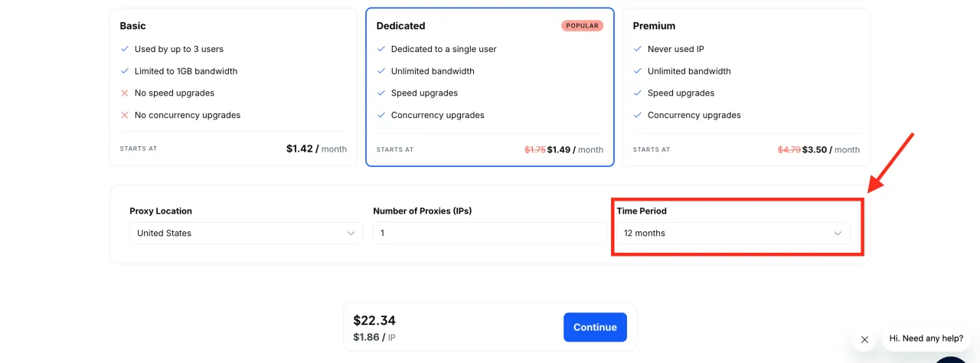Click checkmark beside Used by up to 3 users
The height and width of the screenshot is (363, 980).
point(125,49)
